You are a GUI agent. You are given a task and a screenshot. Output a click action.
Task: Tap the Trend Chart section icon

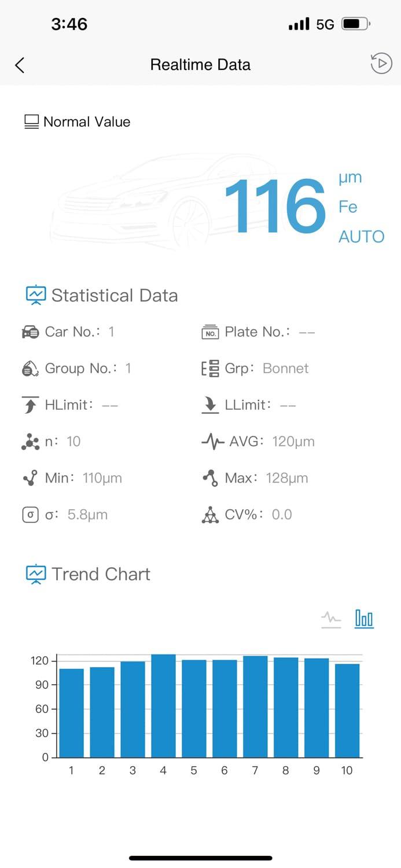[35, 574]
